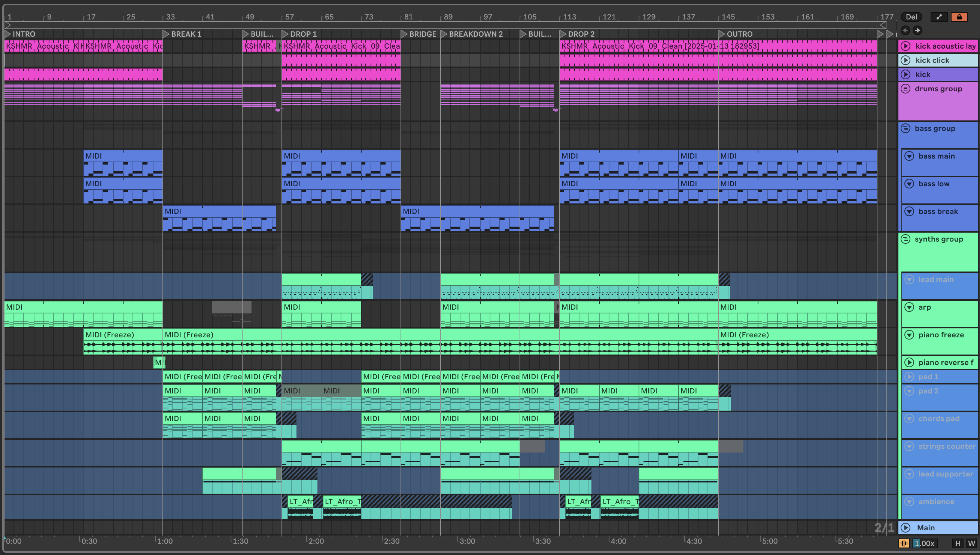
Task: Unfold the kick click track
Action: [x=906, y=60]
